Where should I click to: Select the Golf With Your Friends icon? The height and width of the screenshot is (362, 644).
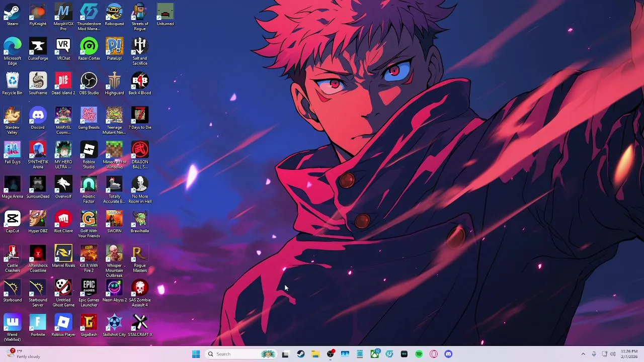pyautogui.click(x=89, y=224)
